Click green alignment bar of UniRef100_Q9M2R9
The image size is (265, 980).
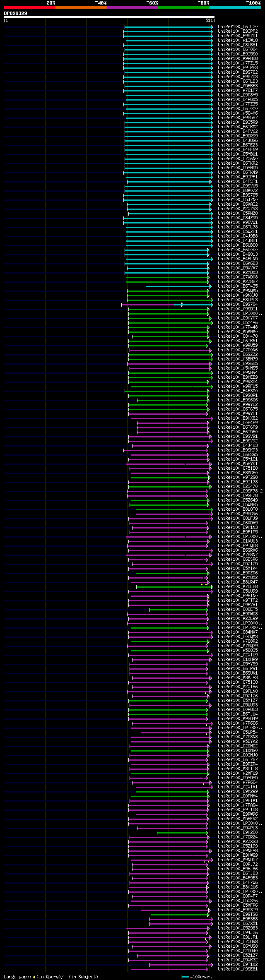(173, 791)
